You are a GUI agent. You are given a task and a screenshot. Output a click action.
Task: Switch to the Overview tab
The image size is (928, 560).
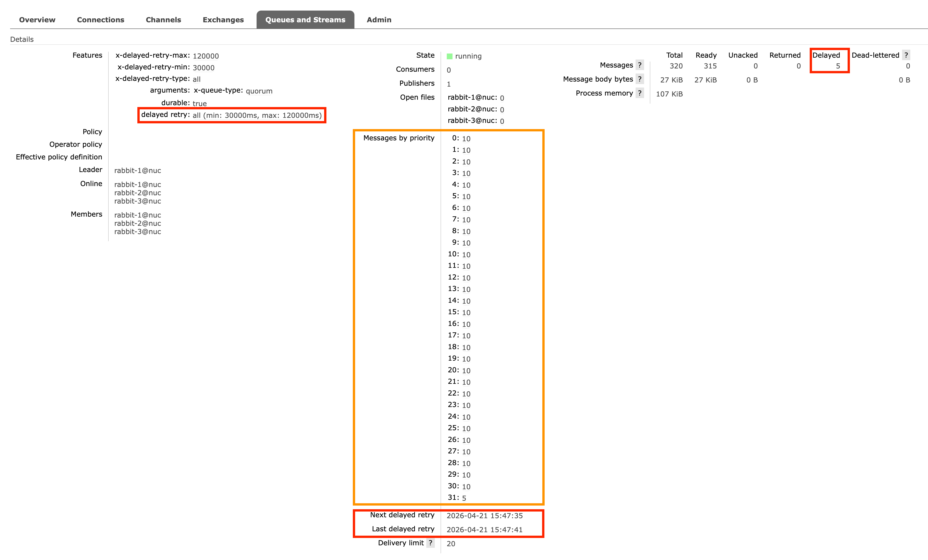(x=37, y=20)
